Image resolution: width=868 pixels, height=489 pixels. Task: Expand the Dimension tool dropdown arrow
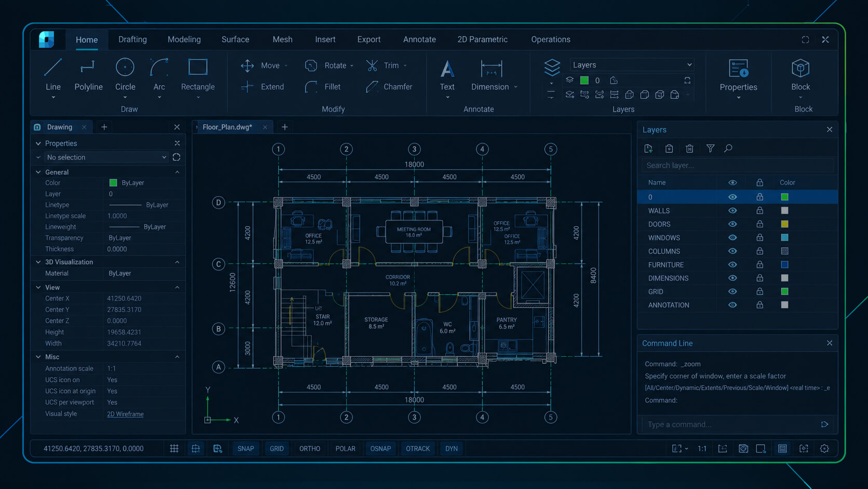516,87
